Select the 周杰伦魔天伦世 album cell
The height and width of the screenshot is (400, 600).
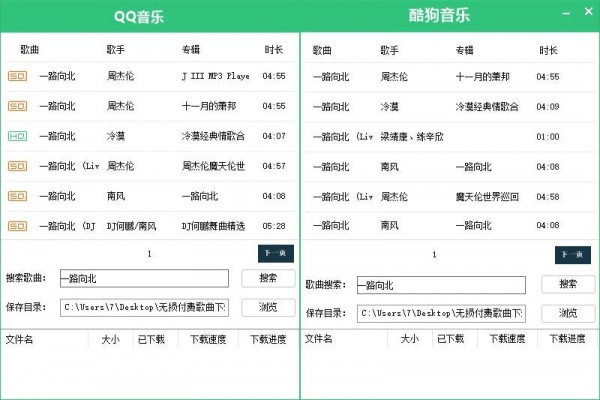pyautogui.click(x=213, y=166)
